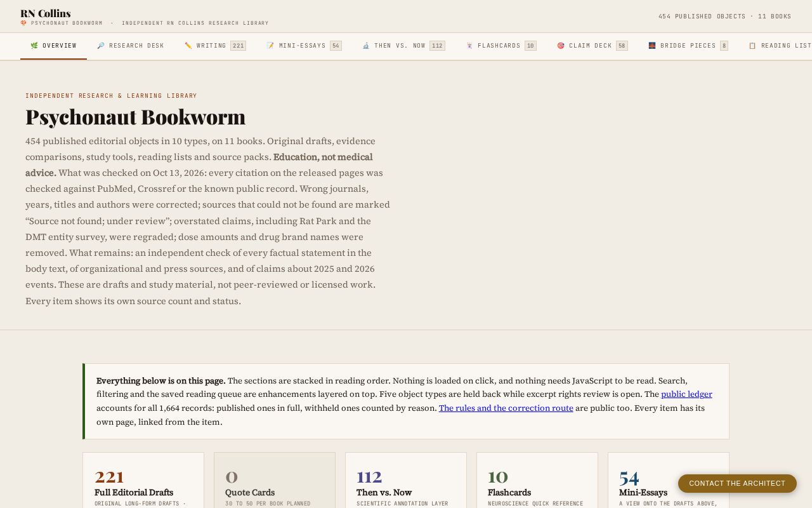Click the clipboard icon for Reading List

coord(753,46)
